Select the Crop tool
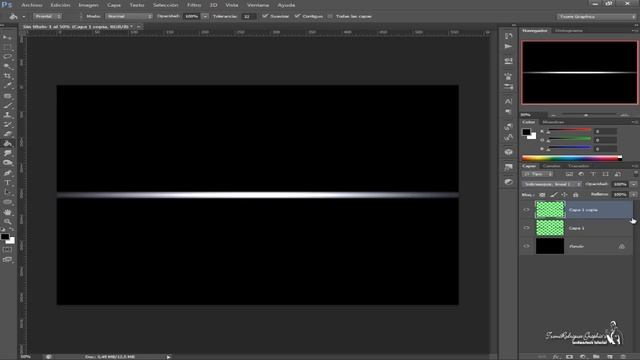 pyautogui.click(x=7, y=76)
